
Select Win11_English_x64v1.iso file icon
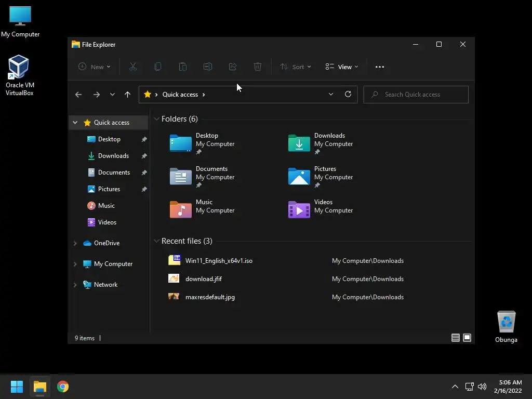[x=175, y=260]
